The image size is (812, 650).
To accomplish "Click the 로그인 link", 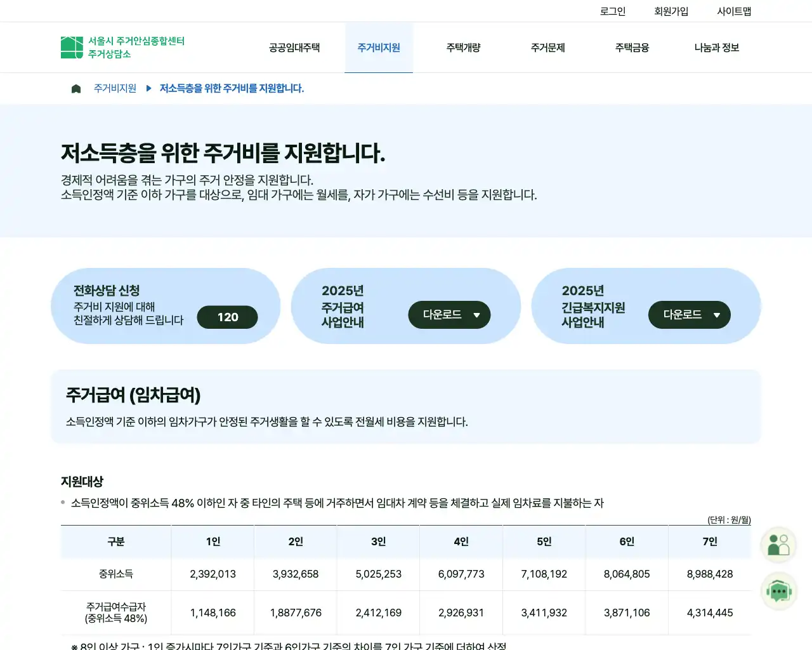I will (x=612, y=10).
